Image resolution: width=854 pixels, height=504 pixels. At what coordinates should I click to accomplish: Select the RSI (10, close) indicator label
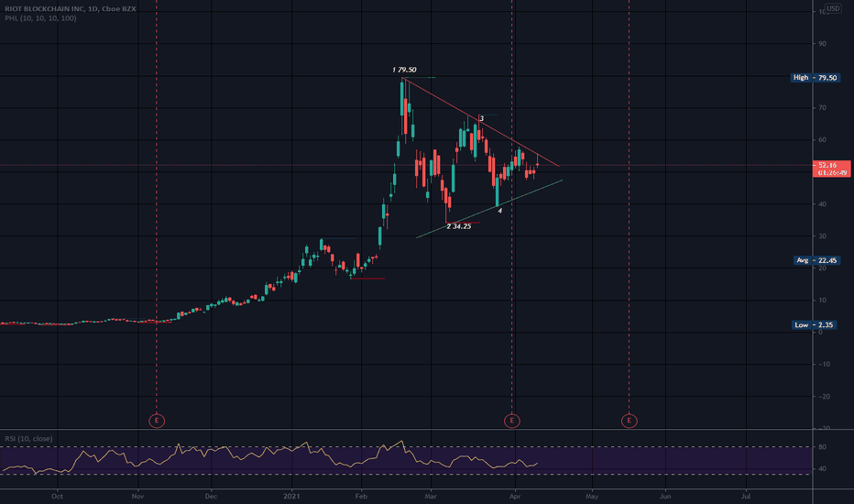[29, 439]
